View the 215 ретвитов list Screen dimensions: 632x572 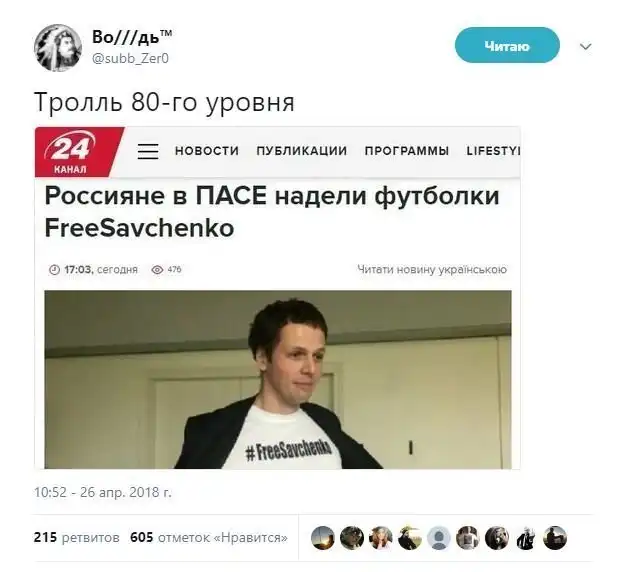pos(77,538)
